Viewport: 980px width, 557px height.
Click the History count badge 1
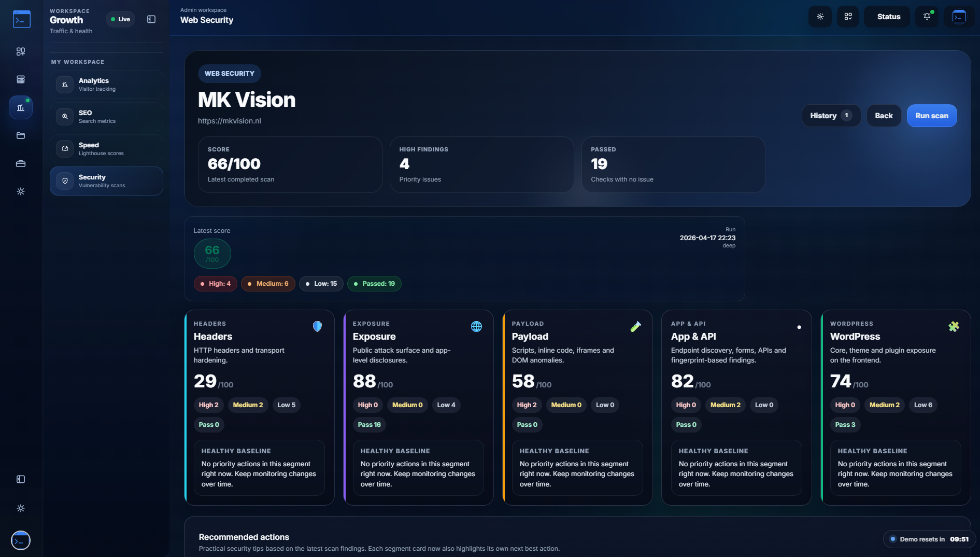[x=846, y=116]
